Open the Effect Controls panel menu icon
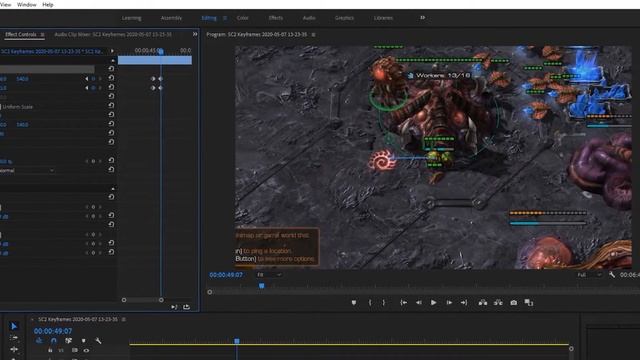This screenshot has height=360, width=640. pos(42,35)
